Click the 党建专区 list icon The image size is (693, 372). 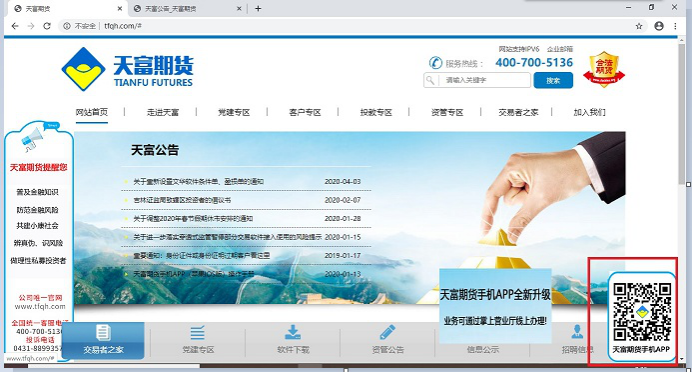click(198, 333)
